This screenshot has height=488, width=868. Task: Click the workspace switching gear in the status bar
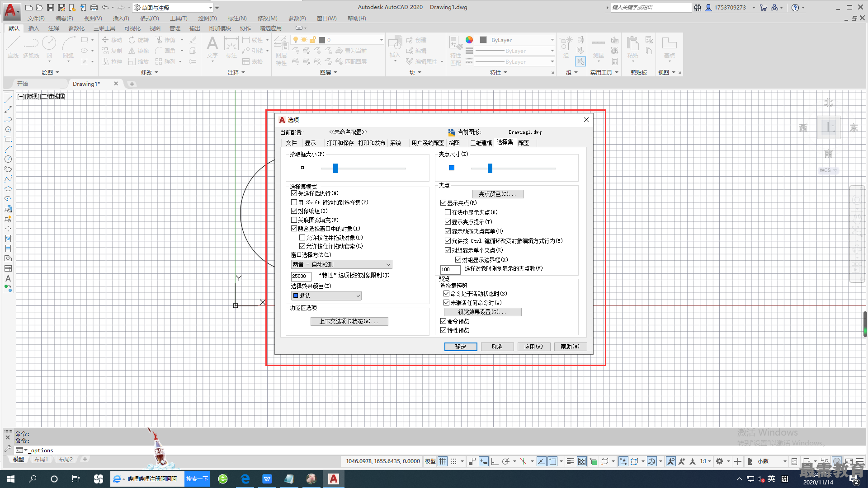click(x=720, y=461)
